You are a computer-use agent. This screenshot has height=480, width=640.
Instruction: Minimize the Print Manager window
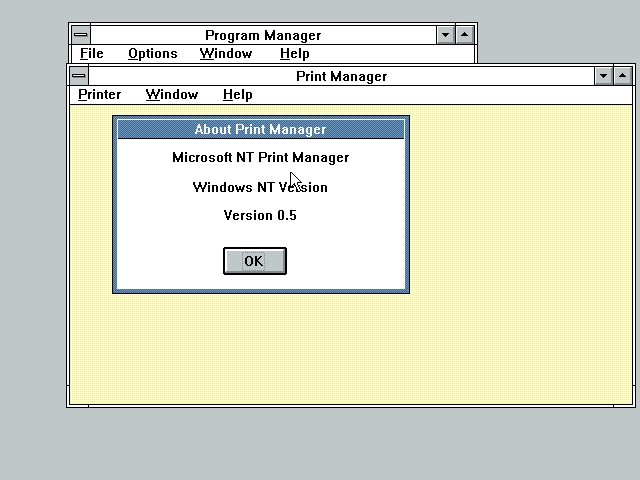click(x=603, y=76)
